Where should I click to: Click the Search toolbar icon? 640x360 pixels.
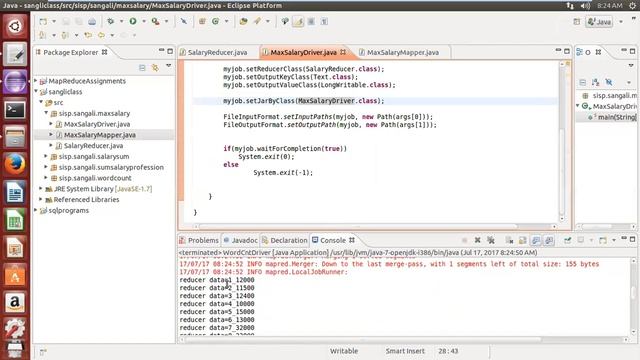pos(257,21)
